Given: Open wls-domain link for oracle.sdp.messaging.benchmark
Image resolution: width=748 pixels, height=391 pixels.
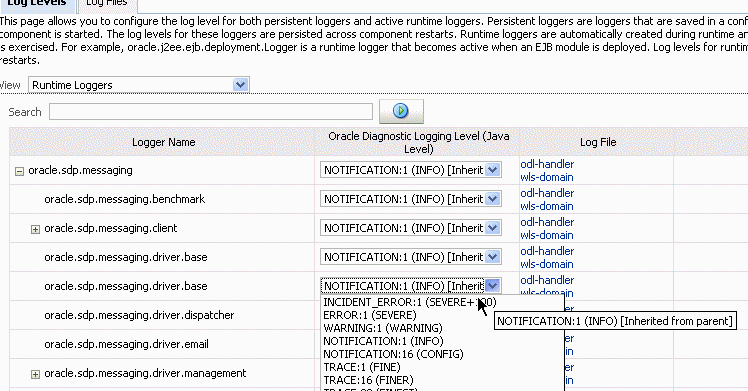Looking at the screenshot, I should pyautogui.click(x=547, y=206).
